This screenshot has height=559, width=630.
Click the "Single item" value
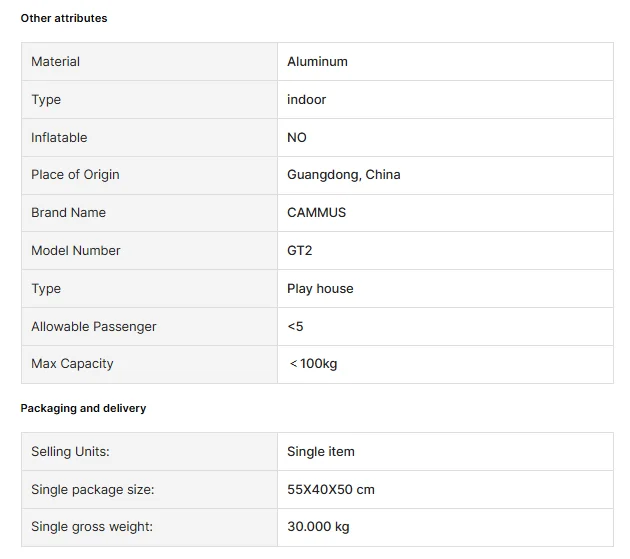point(320,452)
